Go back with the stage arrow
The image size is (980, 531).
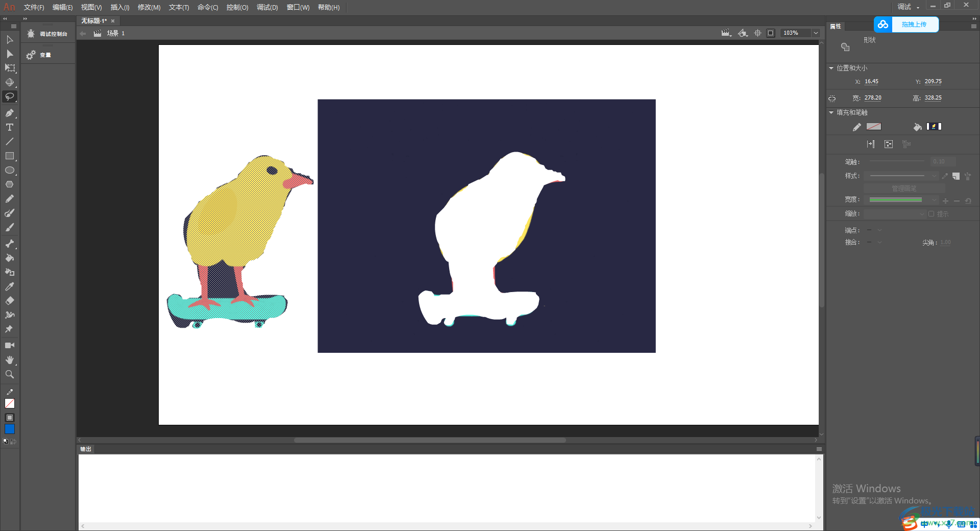tap(83, 33)
